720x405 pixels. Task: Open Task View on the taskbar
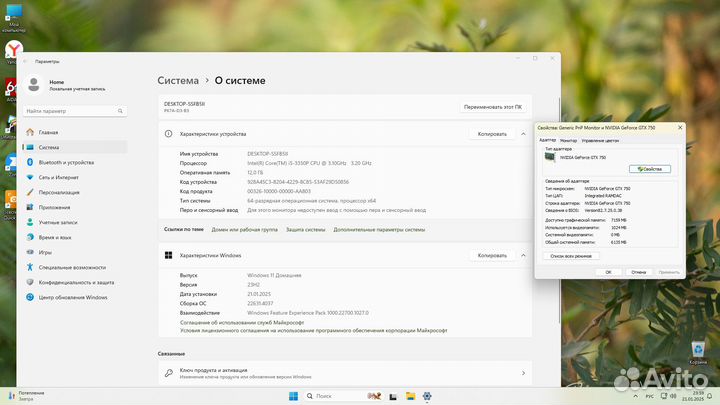pos(393,396)
